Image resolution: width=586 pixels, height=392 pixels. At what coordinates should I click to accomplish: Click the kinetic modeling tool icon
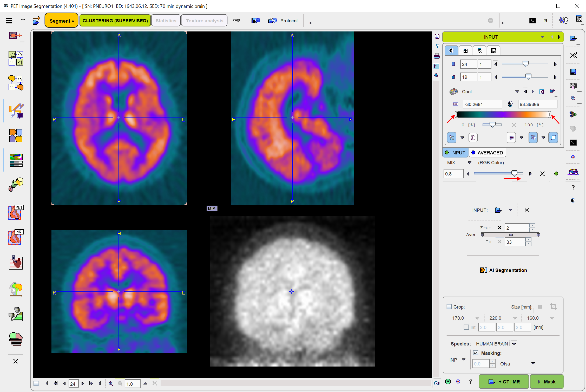[x=16, y=58]
